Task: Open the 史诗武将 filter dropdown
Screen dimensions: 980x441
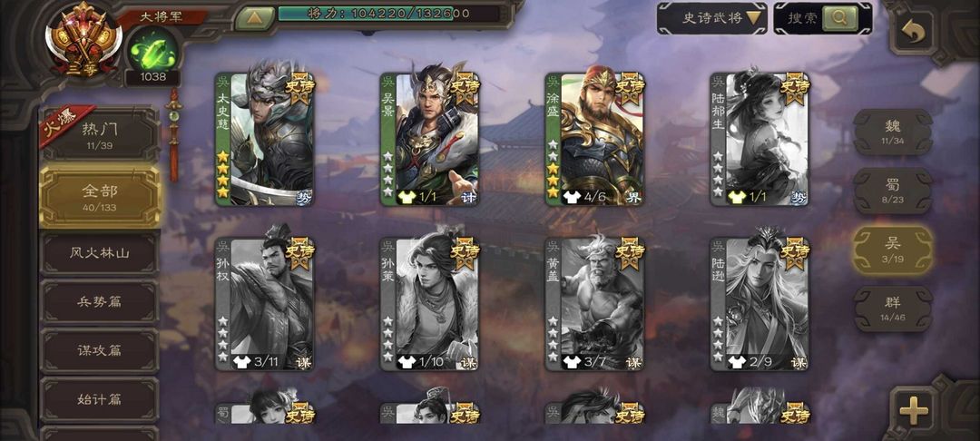Action: (711, 18)
